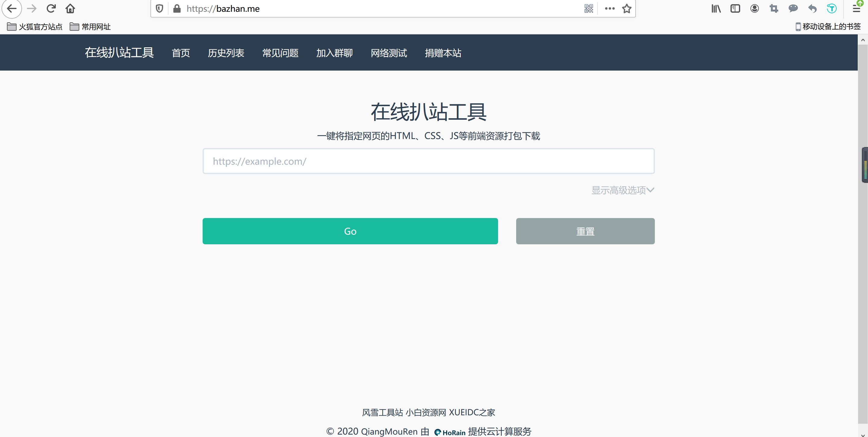
Task: Click the browser back arrow button
Action: (x=12, y=8)
